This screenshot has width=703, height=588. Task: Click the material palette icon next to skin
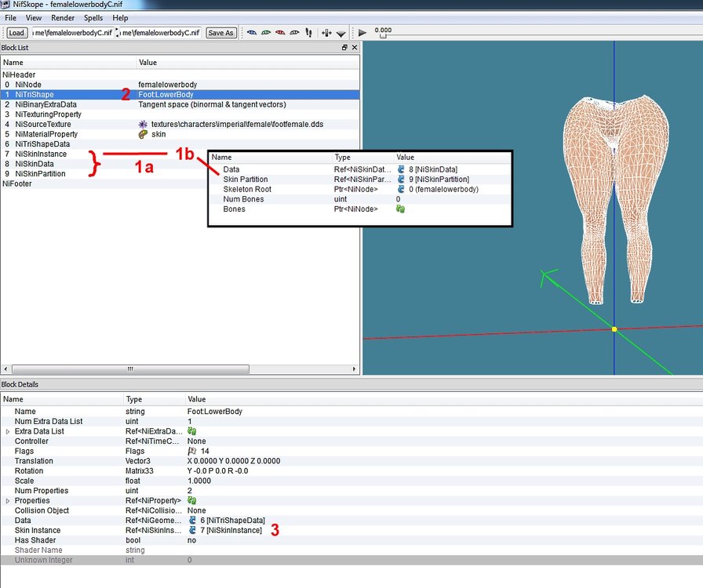pos(143,134)
